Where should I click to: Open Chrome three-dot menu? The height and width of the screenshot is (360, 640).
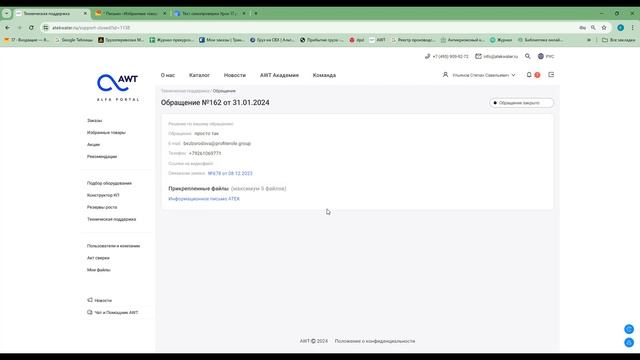[632, 27]
